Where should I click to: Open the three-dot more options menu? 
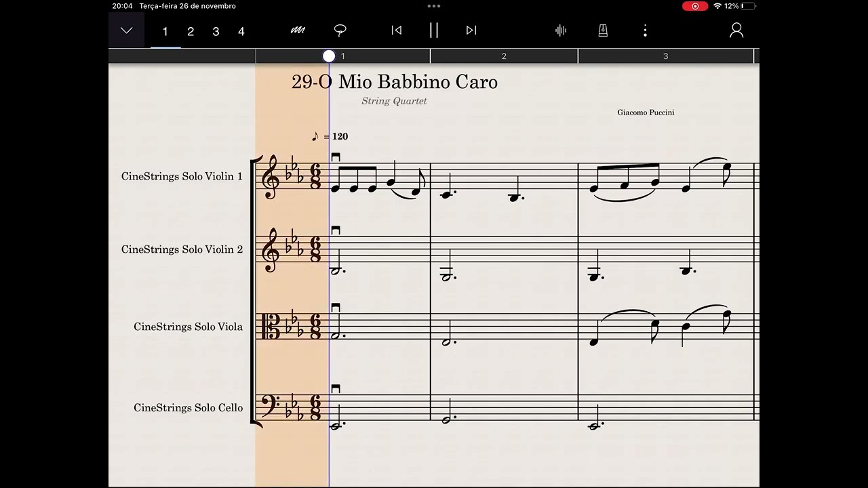pos(645,30)
